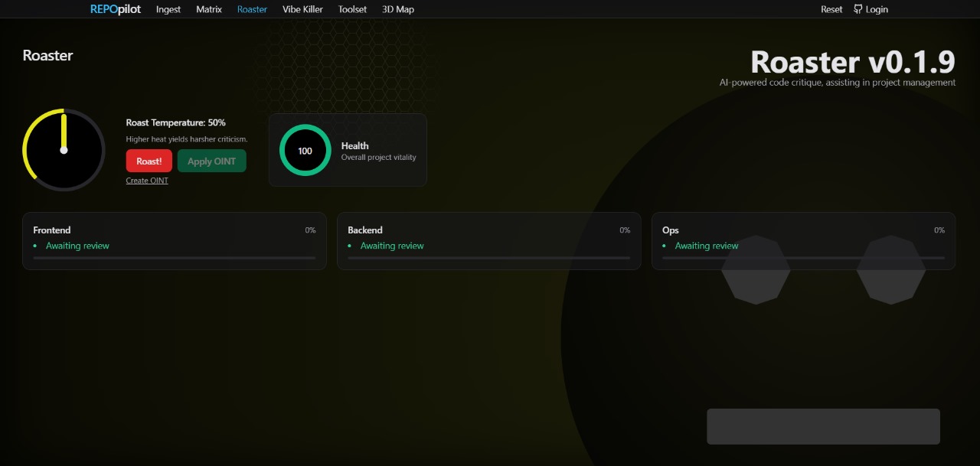Viewport: 980px width, 466px height.
Task: Click the Backend progress bar
Action: (x=489, y=258)
